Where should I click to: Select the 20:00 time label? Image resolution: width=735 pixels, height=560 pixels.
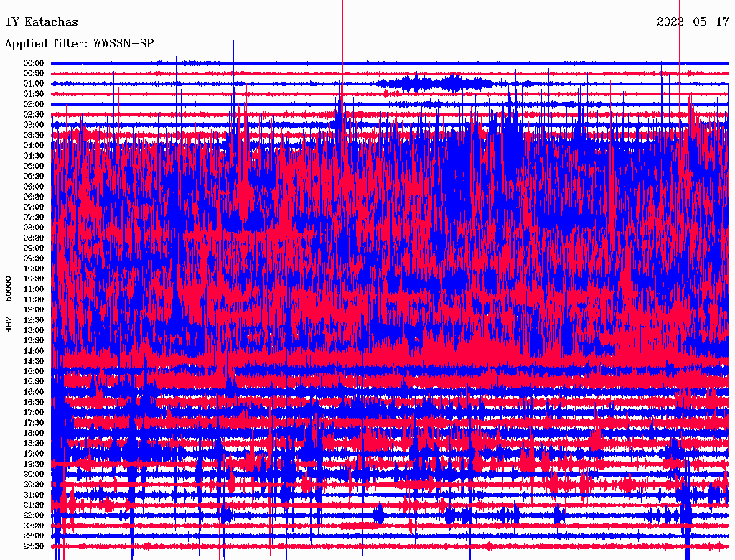pos(34,474)
